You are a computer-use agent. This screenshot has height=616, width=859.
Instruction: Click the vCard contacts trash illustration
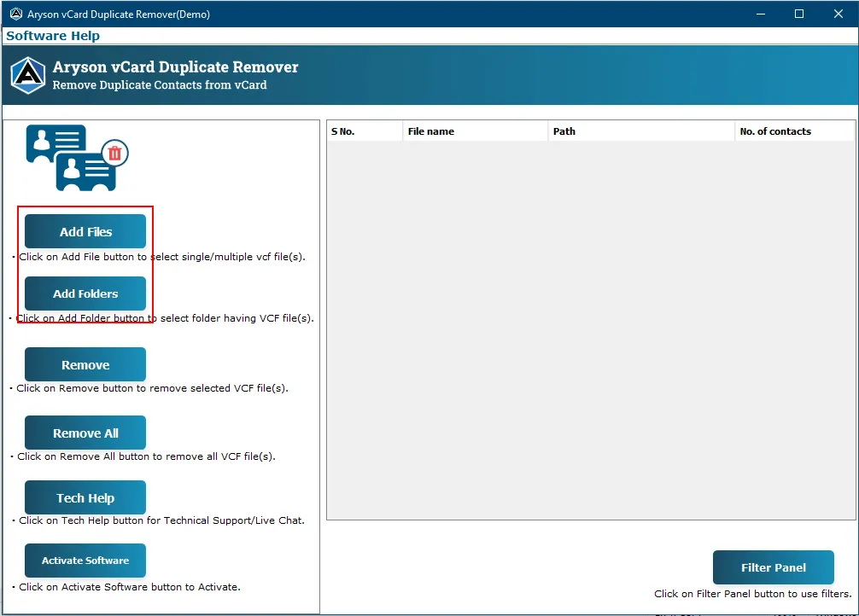coord(77,158)
